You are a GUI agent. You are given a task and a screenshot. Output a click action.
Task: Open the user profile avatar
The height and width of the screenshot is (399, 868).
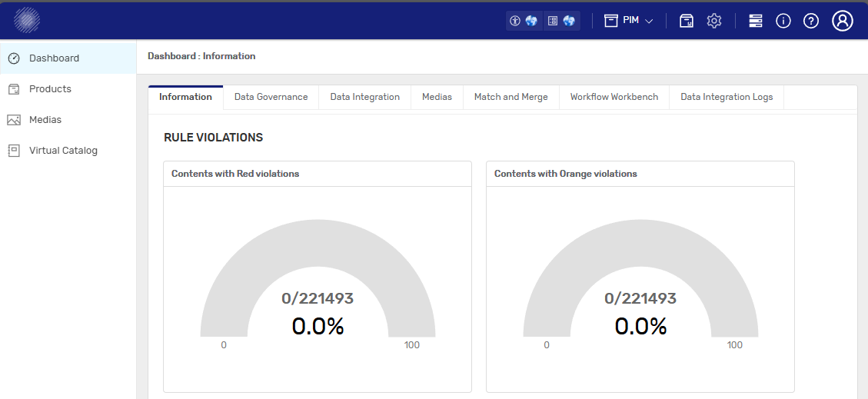(x=843, y=21)
